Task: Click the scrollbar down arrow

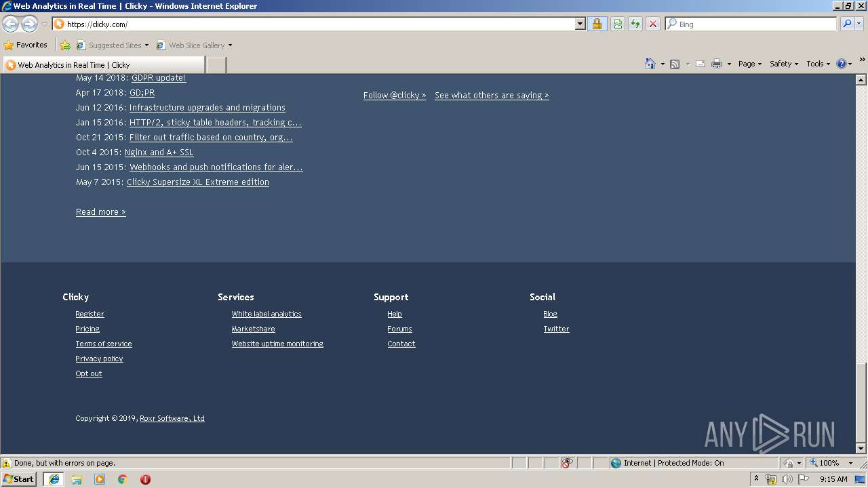Action: coord(861,448)
